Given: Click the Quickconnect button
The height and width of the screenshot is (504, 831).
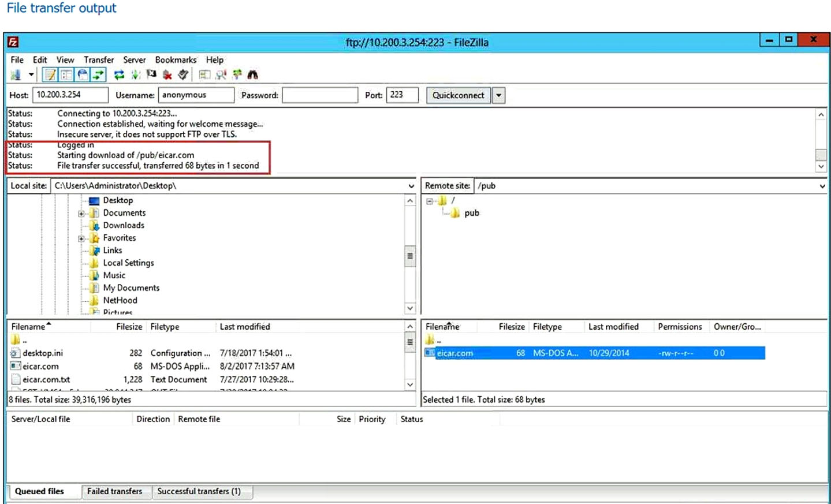Looking at the screenshot, I should [459, 95].
